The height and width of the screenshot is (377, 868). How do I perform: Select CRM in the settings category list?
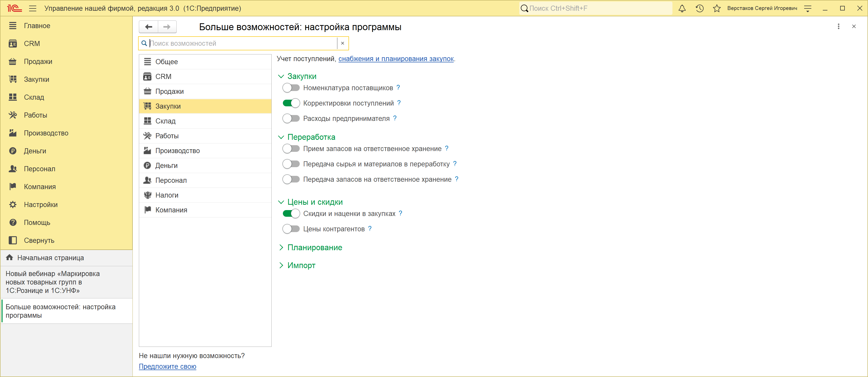(205, 76)
